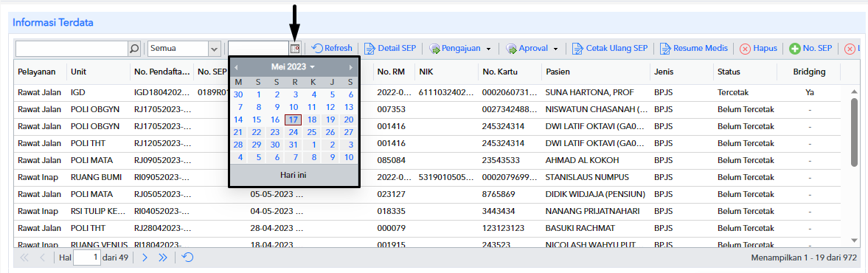
Task: Click Cetak Ulang SEP button
Action: tap(610, 48)
